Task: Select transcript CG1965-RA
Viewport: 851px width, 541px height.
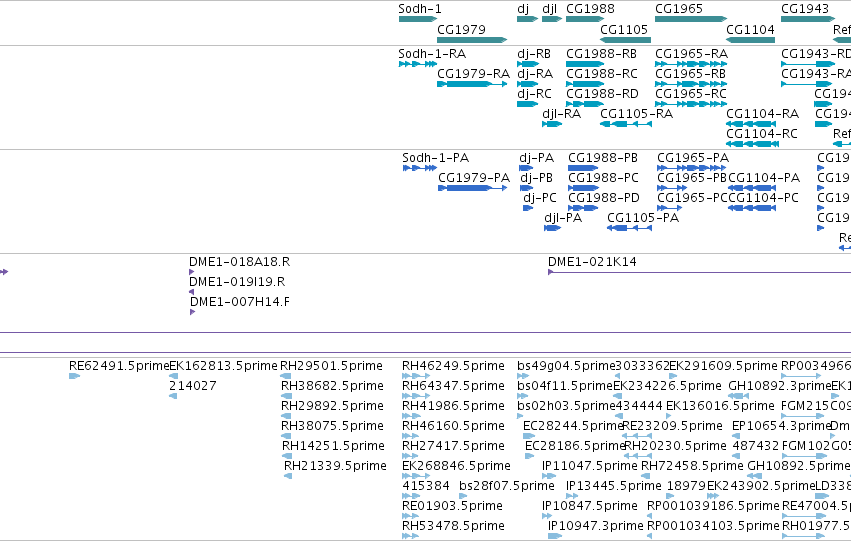Action: [x=691, y=54]
